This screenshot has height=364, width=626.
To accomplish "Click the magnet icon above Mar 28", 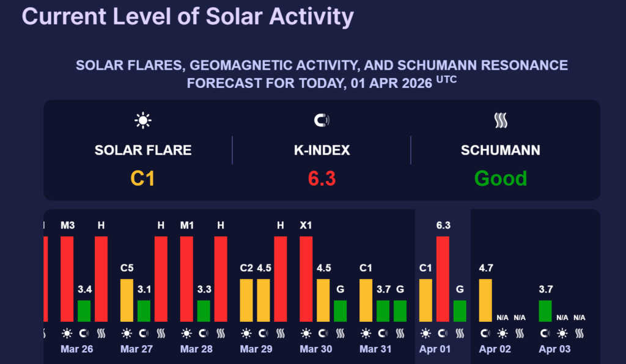I will 204,333.
